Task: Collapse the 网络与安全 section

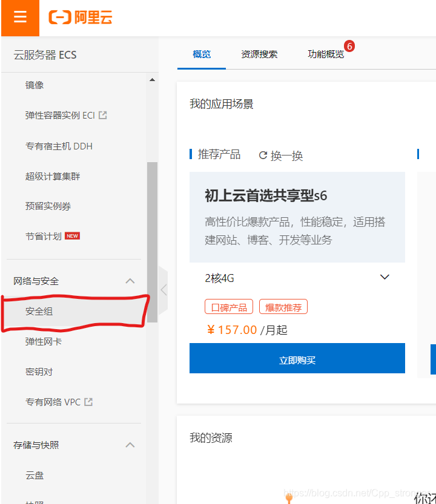Action: [x=130, y=281]
